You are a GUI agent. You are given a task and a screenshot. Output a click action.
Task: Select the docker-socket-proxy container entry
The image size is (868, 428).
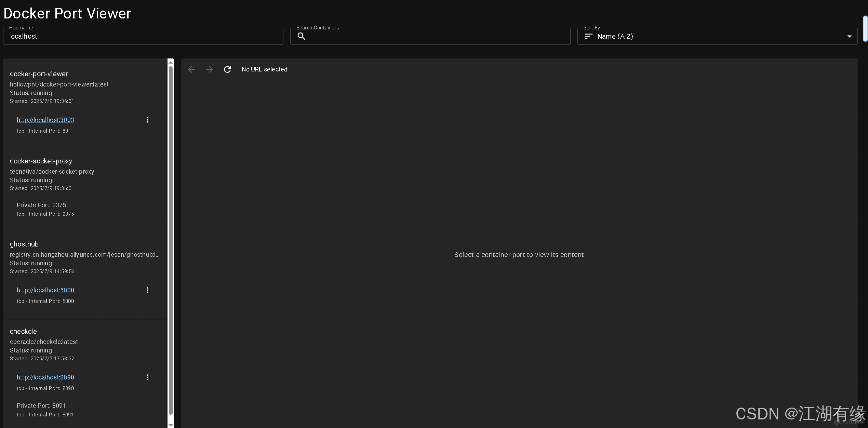pyautogui.click(x=41, y=161)
